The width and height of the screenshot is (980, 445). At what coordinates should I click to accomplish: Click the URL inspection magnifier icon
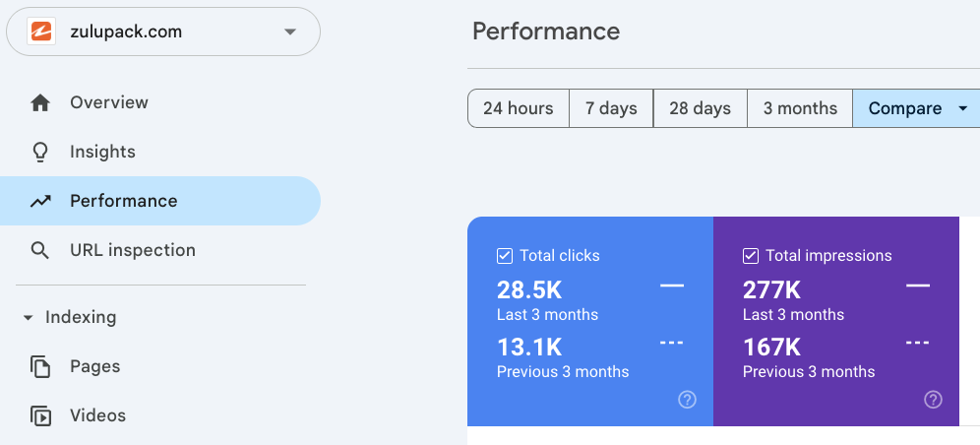[x=40, y=250]
